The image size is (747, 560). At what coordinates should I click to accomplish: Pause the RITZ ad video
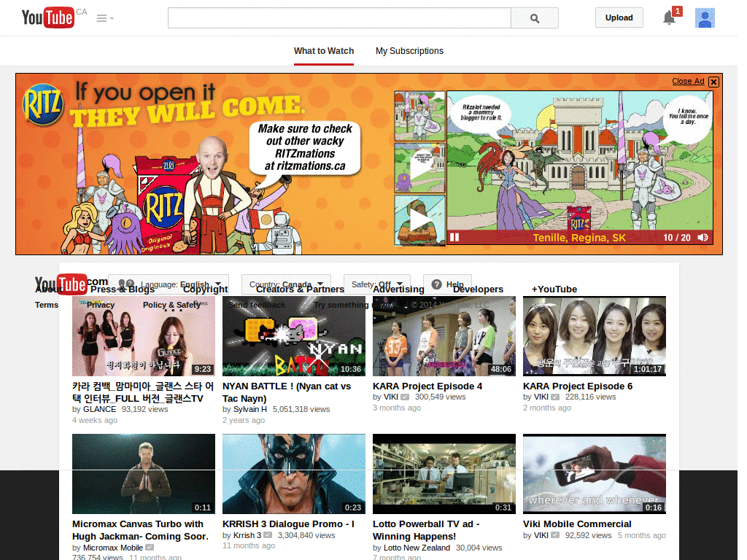coord(454,237)
